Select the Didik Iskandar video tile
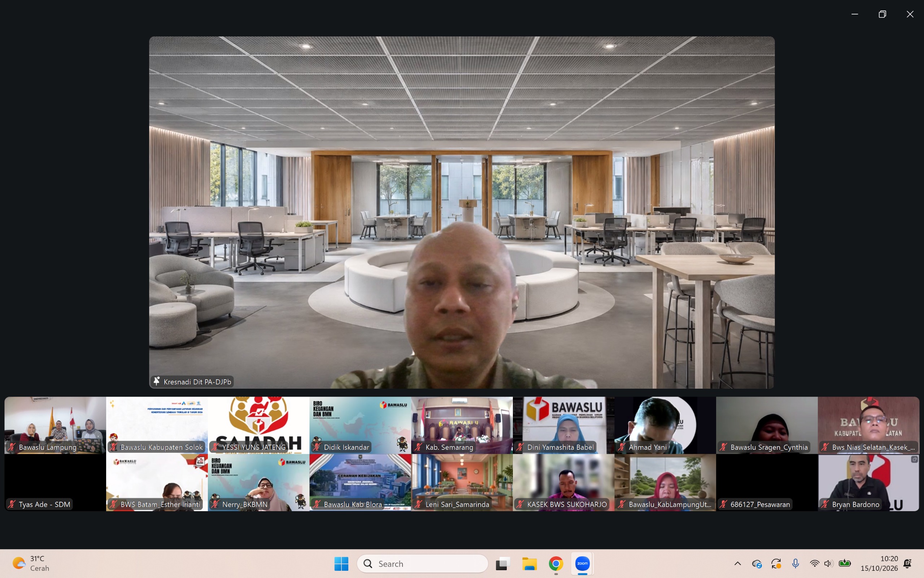 (x=360, y=425)
